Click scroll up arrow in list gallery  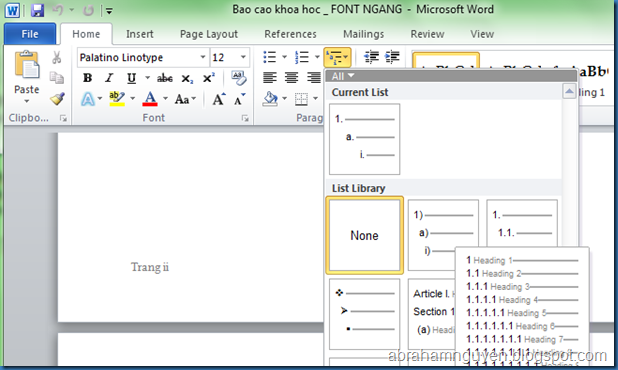(x=569, y=91)
